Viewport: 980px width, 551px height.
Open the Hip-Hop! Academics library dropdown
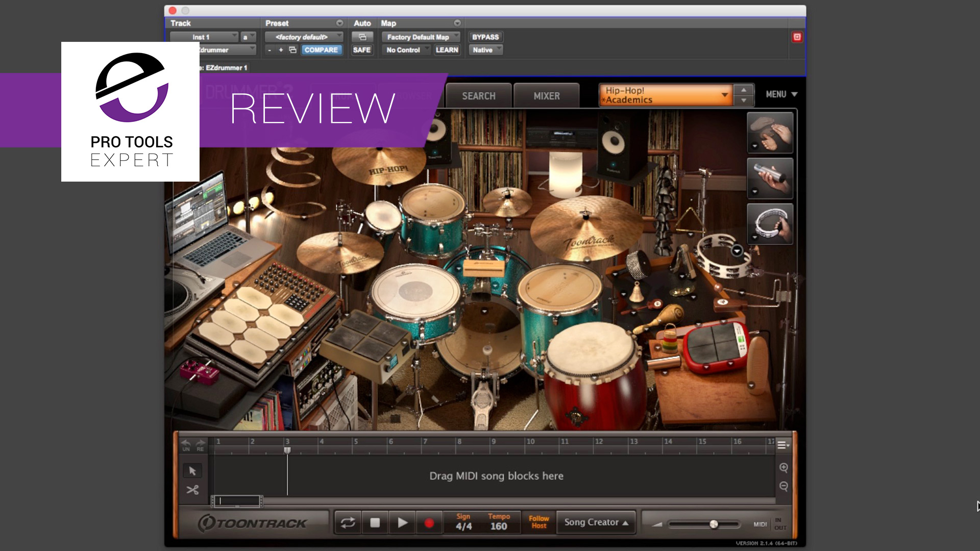point(666,95)
